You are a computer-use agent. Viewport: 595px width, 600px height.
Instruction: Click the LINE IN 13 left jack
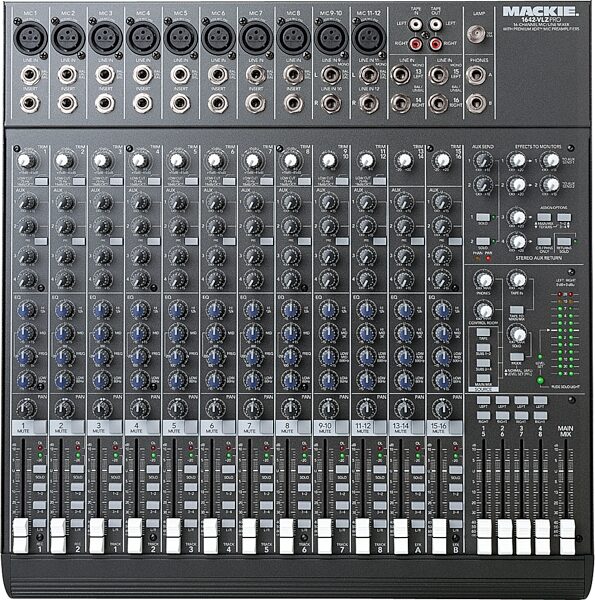400,75
